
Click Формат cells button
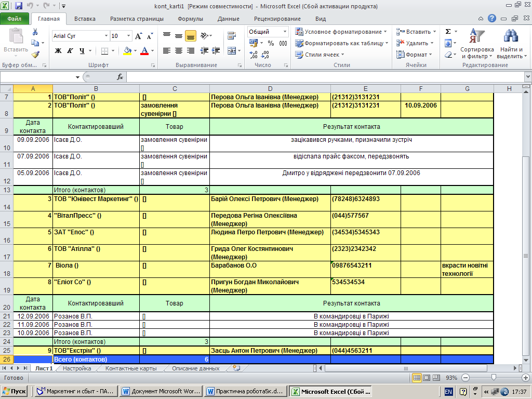[414, 55]
